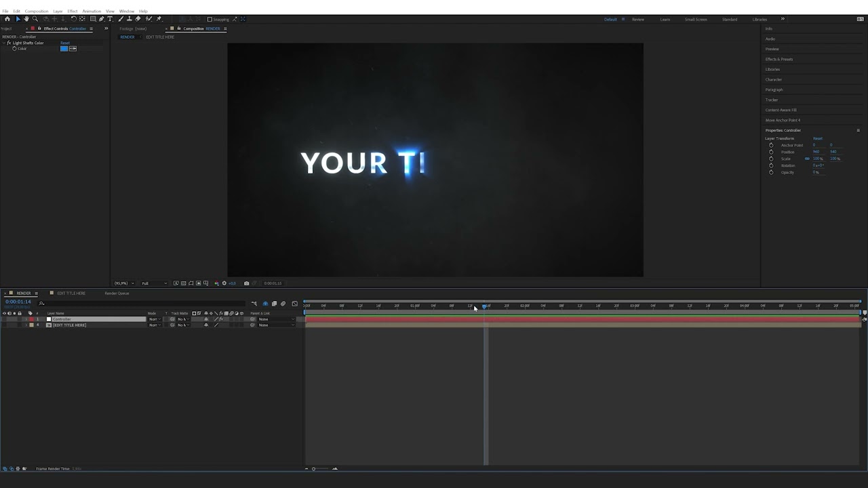
Task: Toggle the Color stopwatch in Effect Controls
Action: coord(14,49)
